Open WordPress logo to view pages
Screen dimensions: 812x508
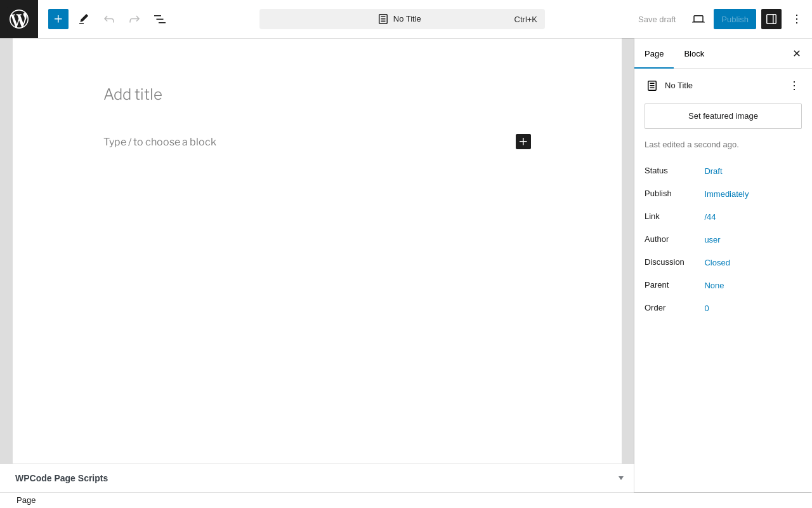click(19, 19)
